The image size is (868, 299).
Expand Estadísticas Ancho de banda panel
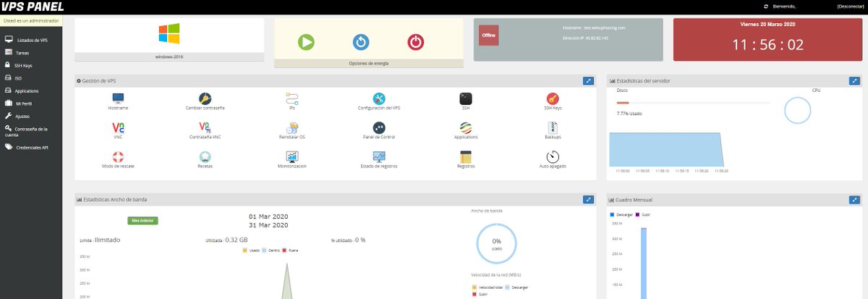588,199
